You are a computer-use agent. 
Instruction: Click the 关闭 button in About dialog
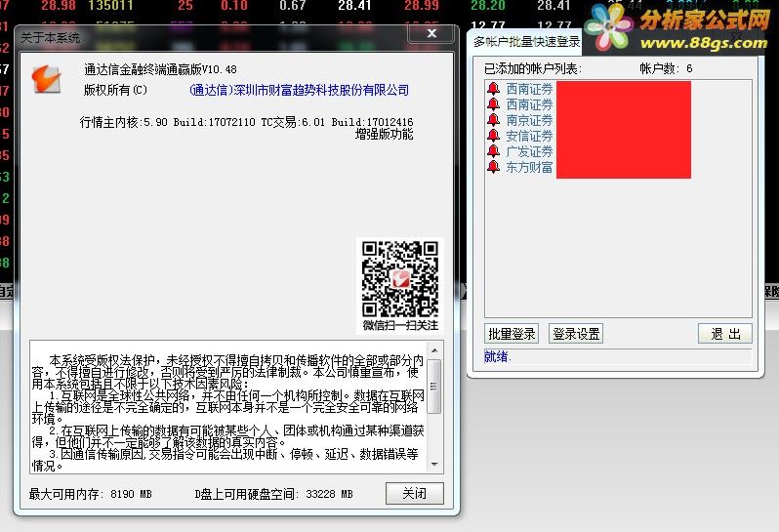point(414,493)
